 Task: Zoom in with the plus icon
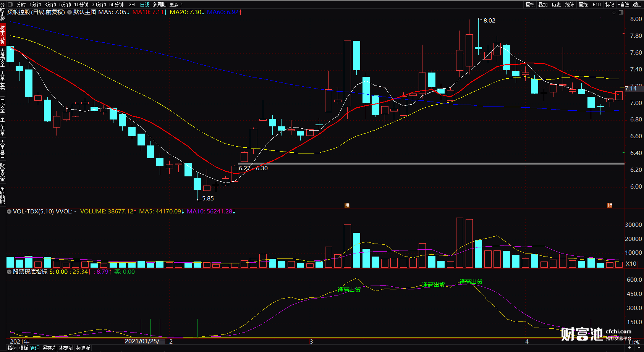[x=629, y=348]
